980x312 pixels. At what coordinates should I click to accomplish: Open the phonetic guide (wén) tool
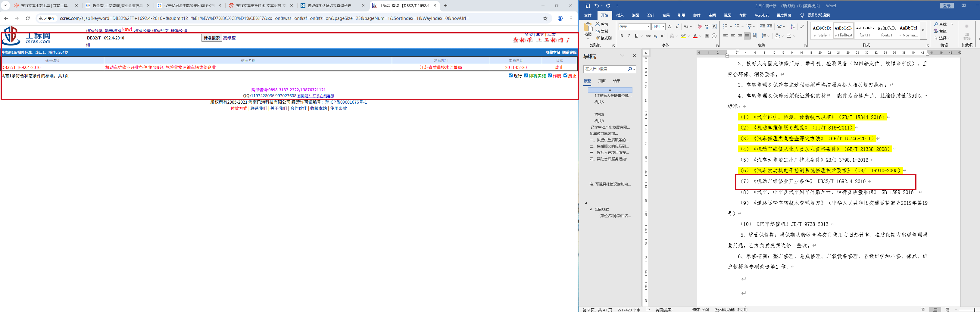coord(707,27)
